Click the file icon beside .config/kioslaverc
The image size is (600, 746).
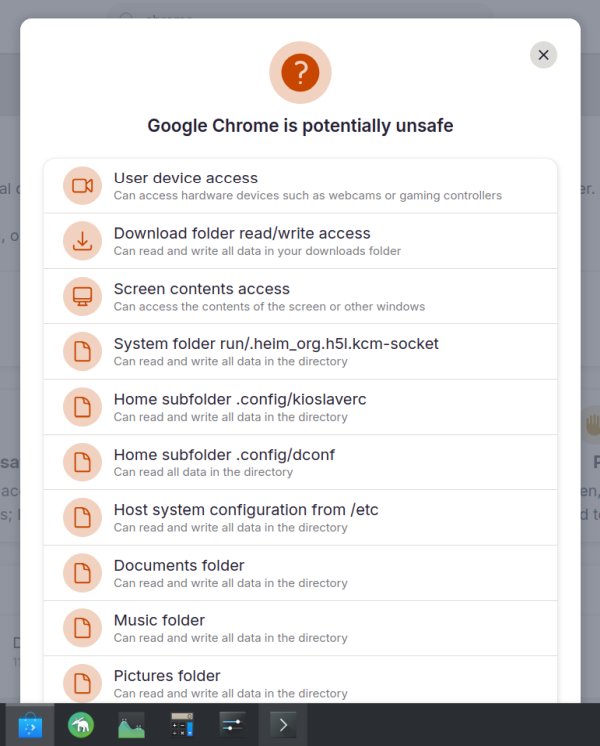(x=82, y=407)
